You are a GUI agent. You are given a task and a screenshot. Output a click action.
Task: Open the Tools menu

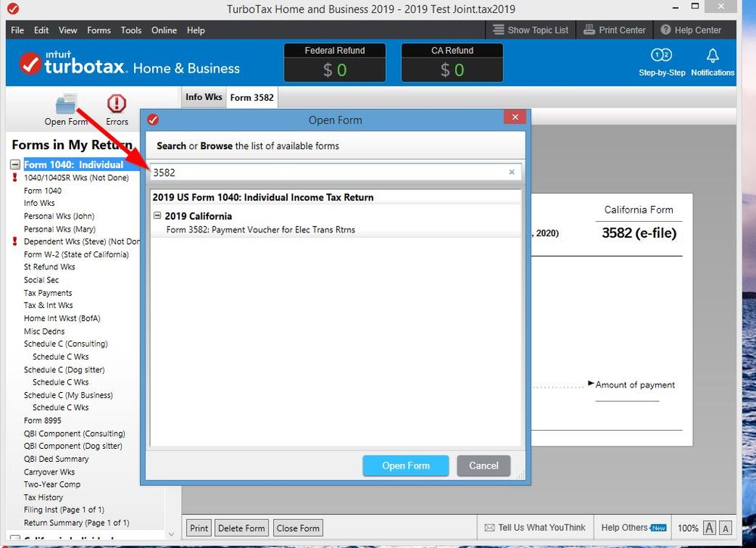131,30
